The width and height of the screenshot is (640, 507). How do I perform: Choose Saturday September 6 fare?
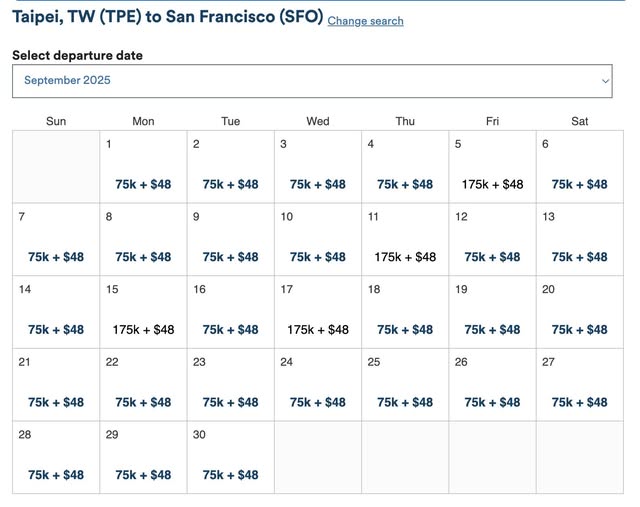pyautogui.click(x=579, y=184)
